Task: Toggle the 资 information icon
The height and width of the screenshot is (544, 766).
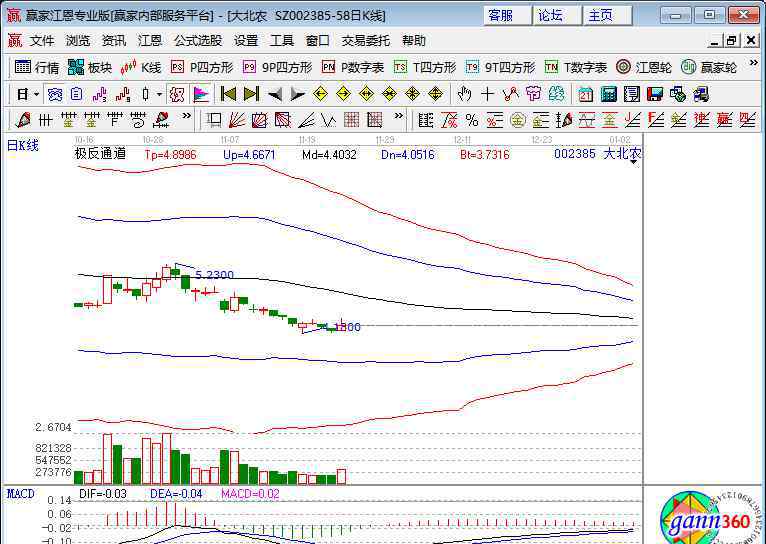Action: point(55,94)
